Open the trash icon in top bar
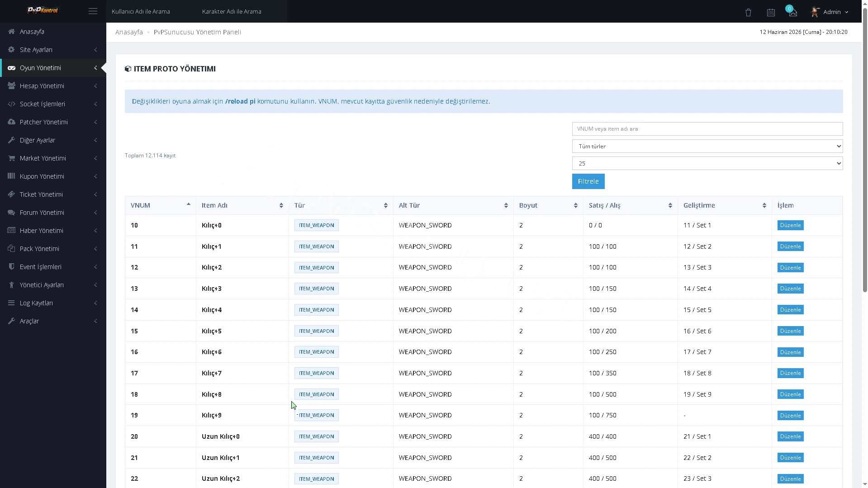Viewport: 868px width, 488px height. (748, 12)
